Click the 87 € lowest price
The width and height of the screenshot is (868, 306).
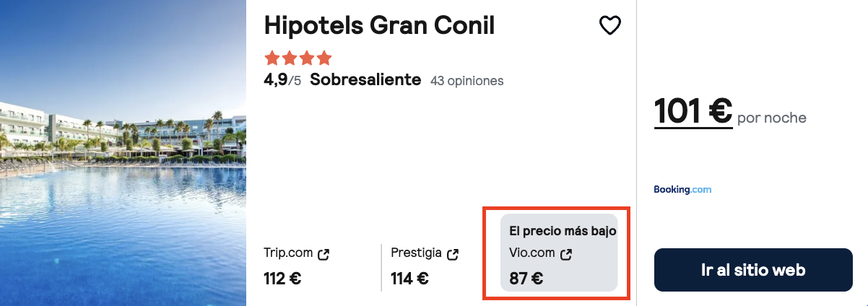526,278
